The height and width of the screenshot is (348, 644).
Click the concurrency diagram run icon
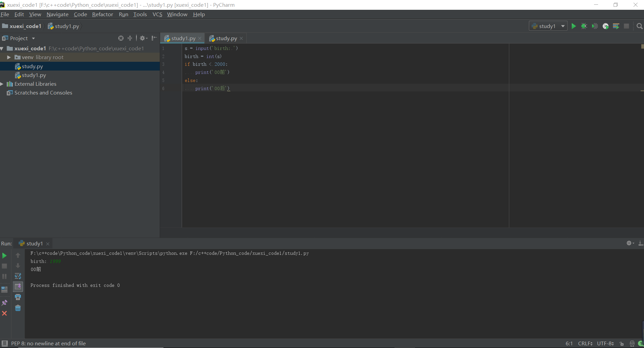click(x=616, y=26)
